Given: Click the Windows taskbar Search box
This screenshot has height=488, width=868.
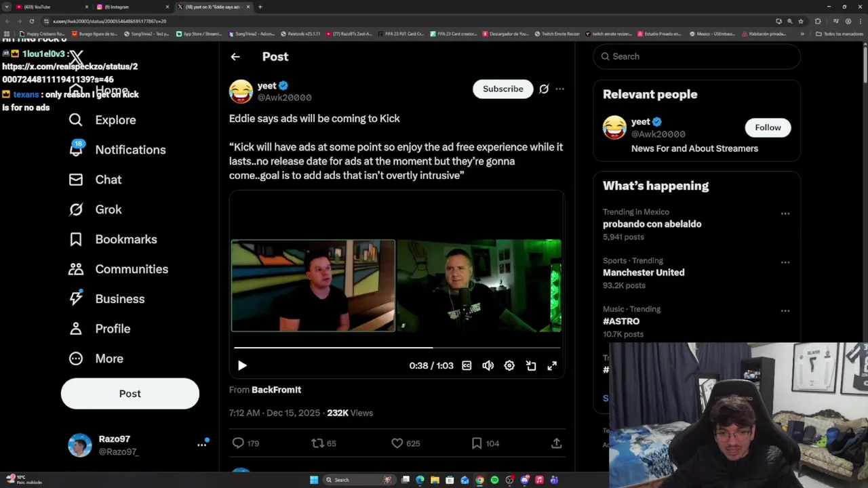Looking at the screenshot, I should [359, 480].
